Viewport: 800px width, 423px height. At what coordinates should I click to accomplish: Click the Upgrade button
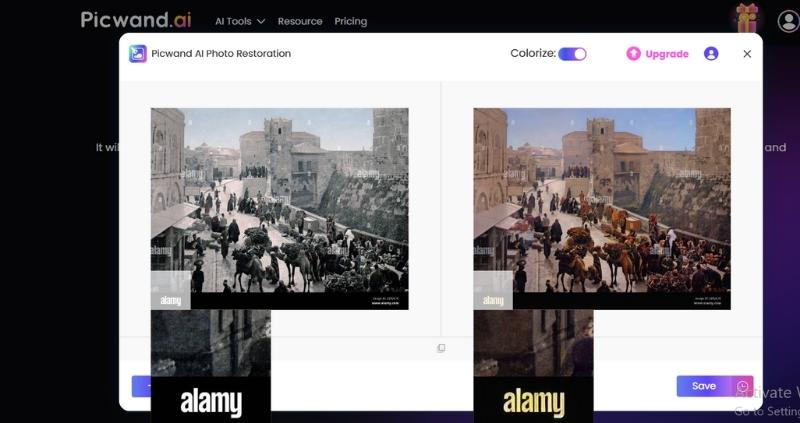pos(657,54)
